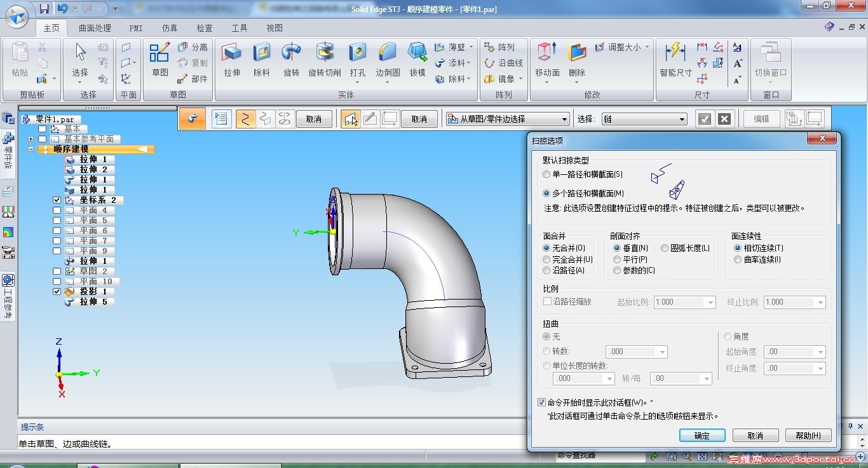Open the 草图 sketch tool
This screenshot has height=468, width=868.
coord(159,60)
